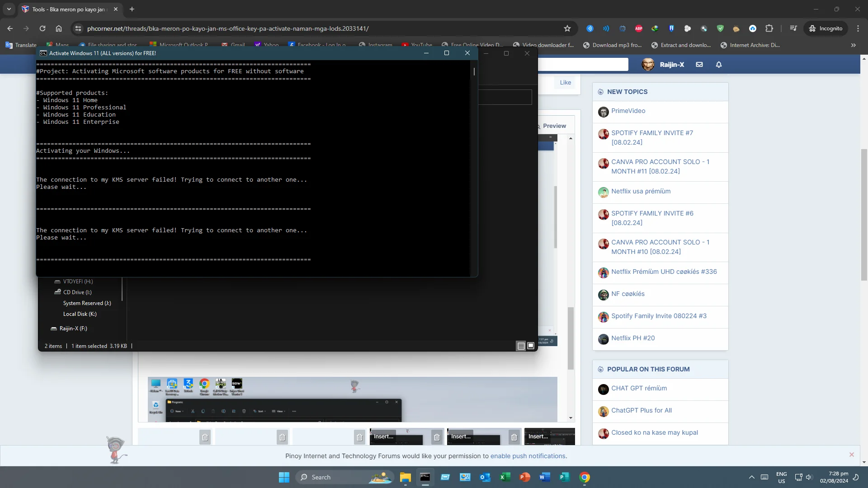Delete the attachment before the first Insert thumbnail

pyautogui.click(x=359, y=437)
